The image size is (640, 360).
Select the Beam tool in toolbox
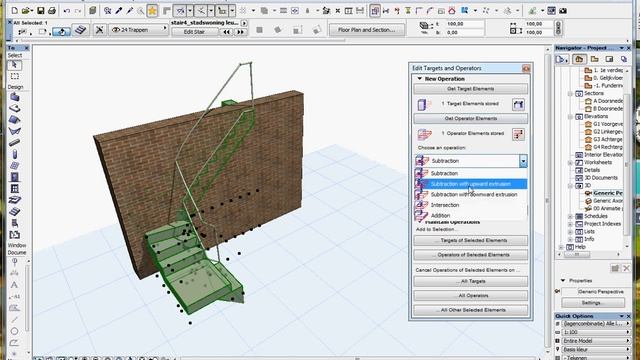point(14,143)
